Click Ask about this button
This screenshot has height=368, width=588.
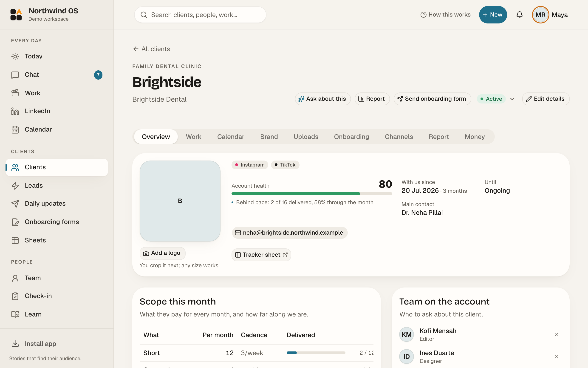click(x=322, y=99)
